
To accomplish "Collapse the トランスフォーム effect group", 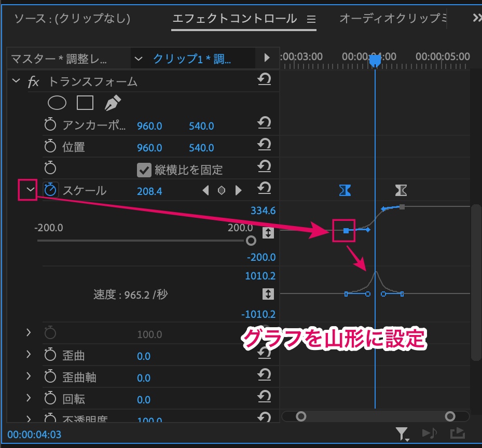I will point(16,81).
